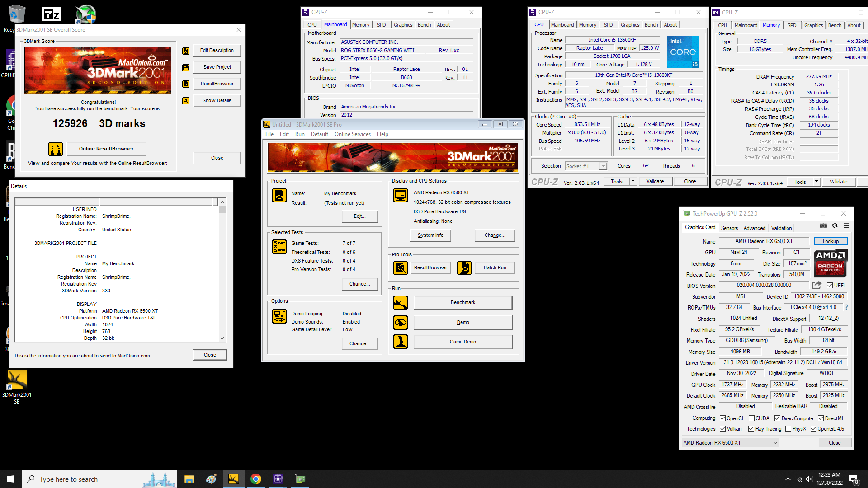The width and height of the screenshot is (868, 488).
Task: Click the System Info button
Action: coord(430,235)
